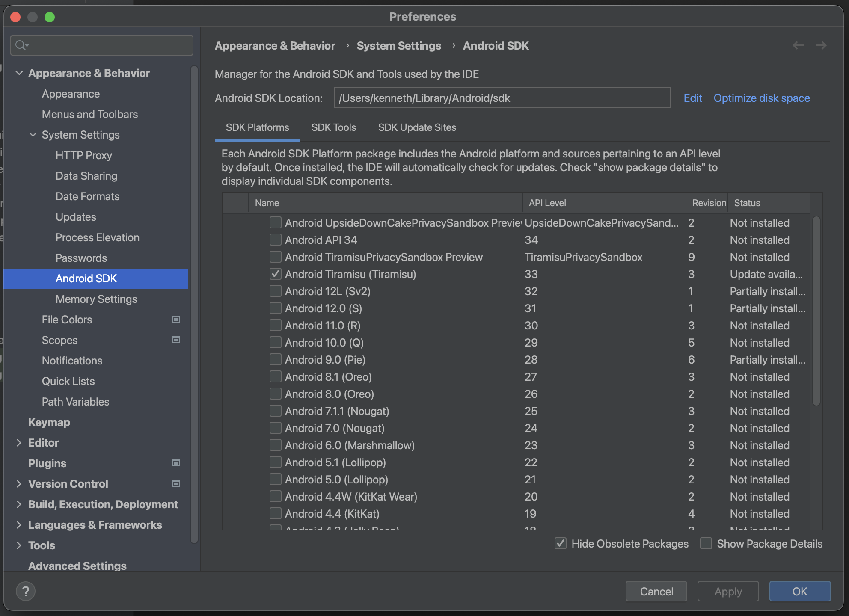Image resolution: width=849 pixels, height=616 pixels.
Task: Switch to the SDK Tools tab
Action: pyautogui.click(x=333, y=127)
